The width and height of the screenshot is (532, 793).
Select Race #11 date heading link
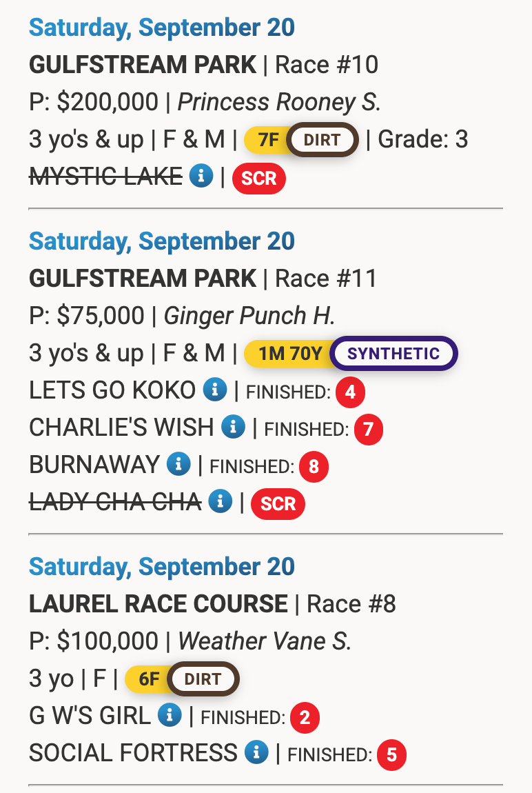click(x=162, y=241)
